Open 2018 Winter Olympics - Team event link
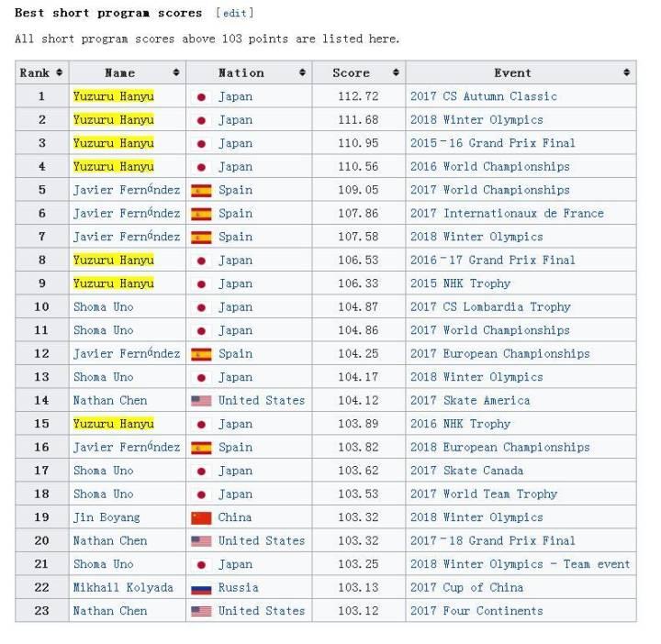This screenshot has width=661, height=644. 520,564
